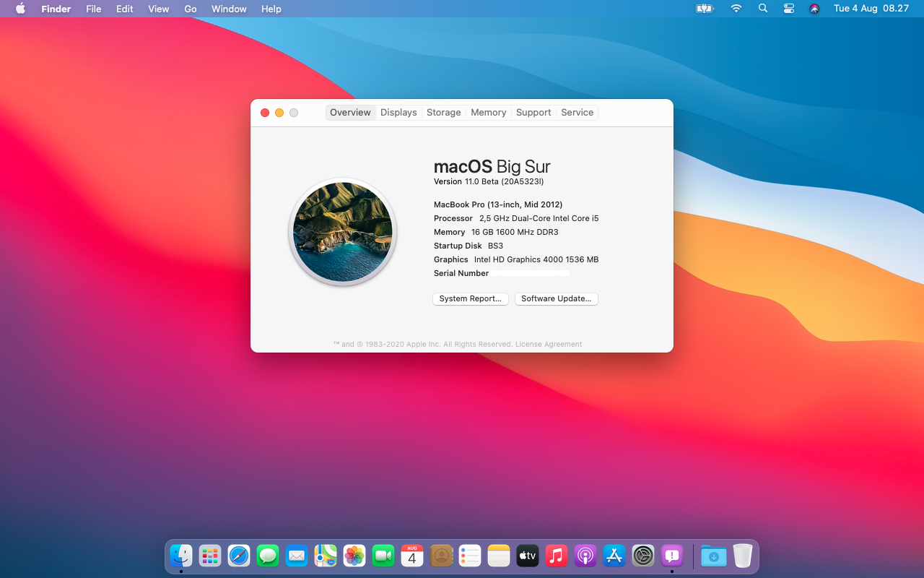
Task: Open Podcasts app in Dock
Action: pos(585,556)
